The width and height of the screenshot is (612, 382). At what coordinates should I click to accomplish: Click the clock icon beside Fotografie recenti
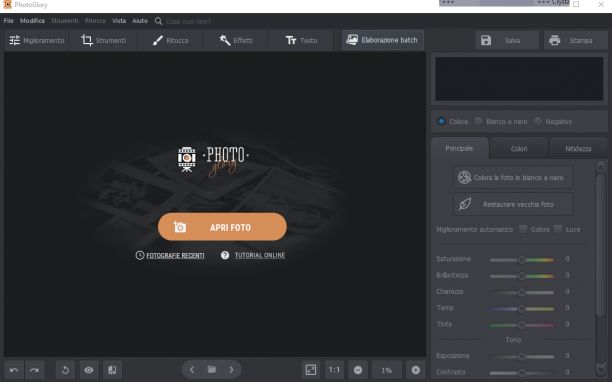(140, 255)
